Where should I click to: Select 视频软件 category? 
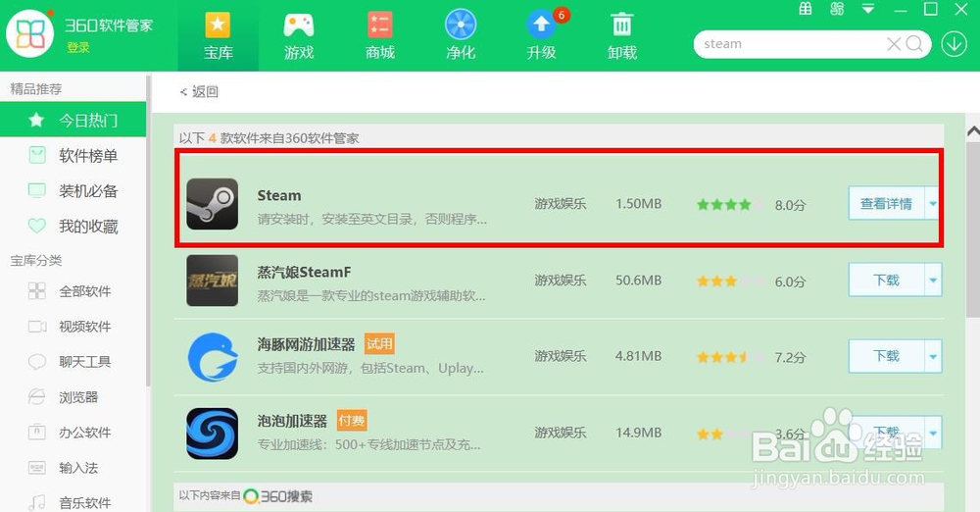[73, 326]
